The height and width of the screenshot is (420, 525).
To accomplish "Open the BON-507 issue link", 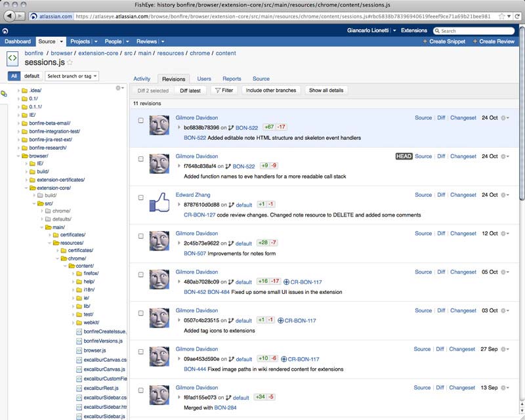I will (195, 253).
